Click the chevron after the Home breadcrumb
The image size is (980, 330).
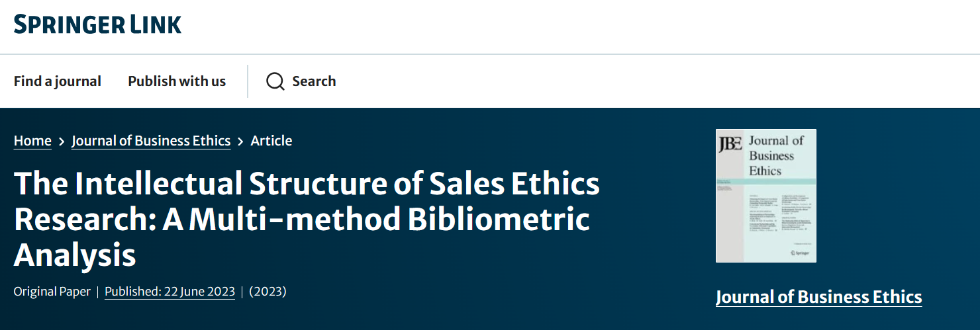coord(62,142)
